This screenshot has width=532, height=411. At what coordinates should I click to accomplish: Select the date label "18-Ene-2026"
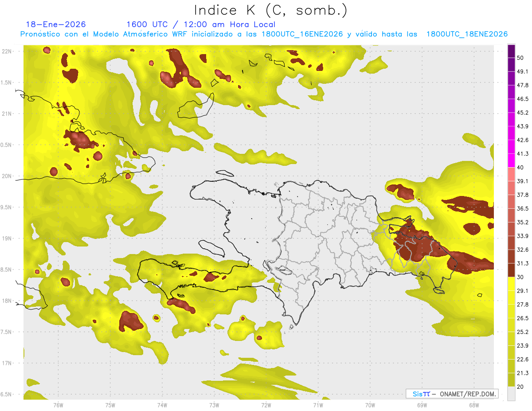[56, 24]
